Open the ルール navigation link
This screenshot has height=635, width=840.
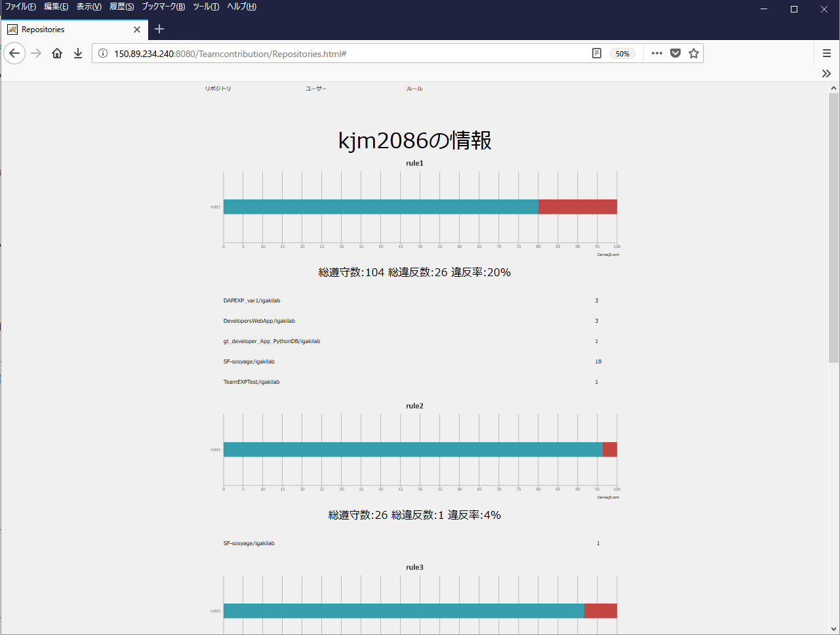click(x=414, y=89)
